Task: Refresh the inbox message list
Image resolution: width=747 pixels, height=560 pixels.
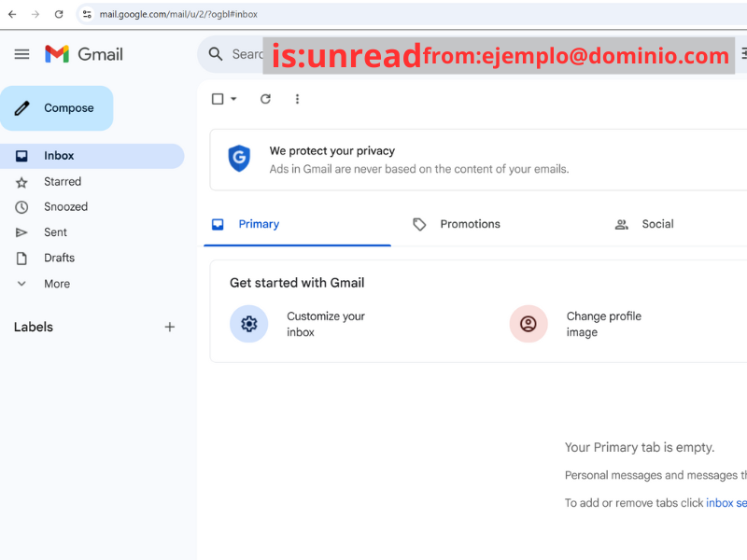Action: pyautogui.click(x=265, y=99)
